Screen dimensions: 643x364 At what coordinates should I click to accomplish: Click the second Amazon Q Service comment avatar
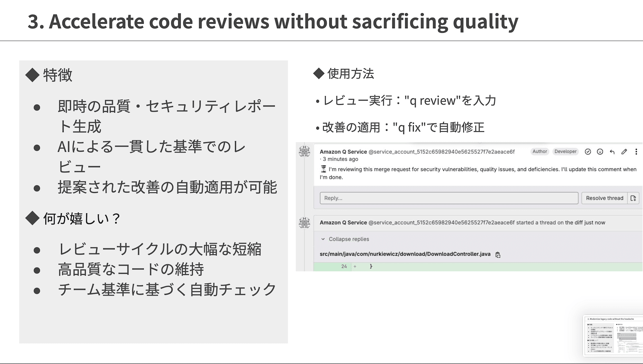coord(304,222)
